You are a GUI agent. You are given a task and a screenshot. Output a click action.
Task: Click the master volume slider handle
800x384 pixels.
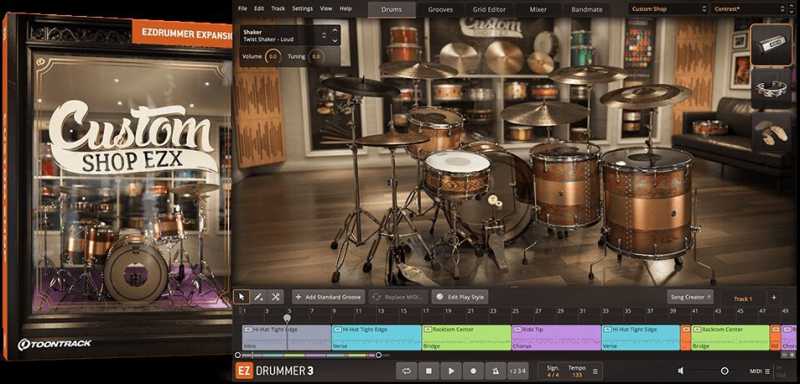[724, 371]
